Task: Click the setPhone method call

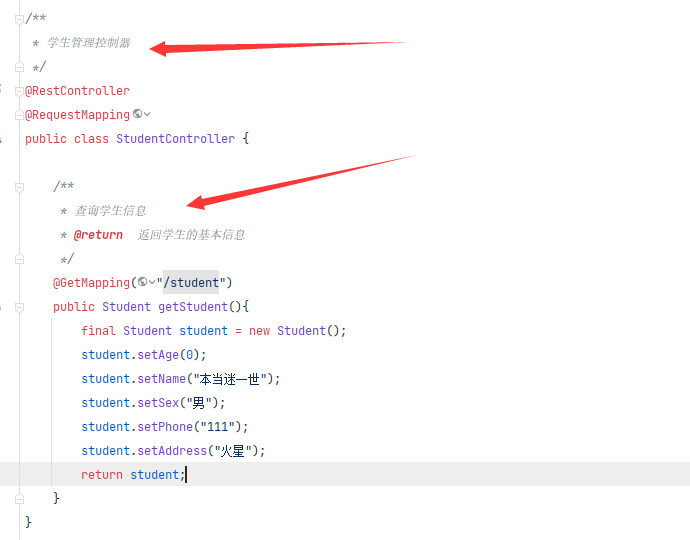Action: coord(165,426)
